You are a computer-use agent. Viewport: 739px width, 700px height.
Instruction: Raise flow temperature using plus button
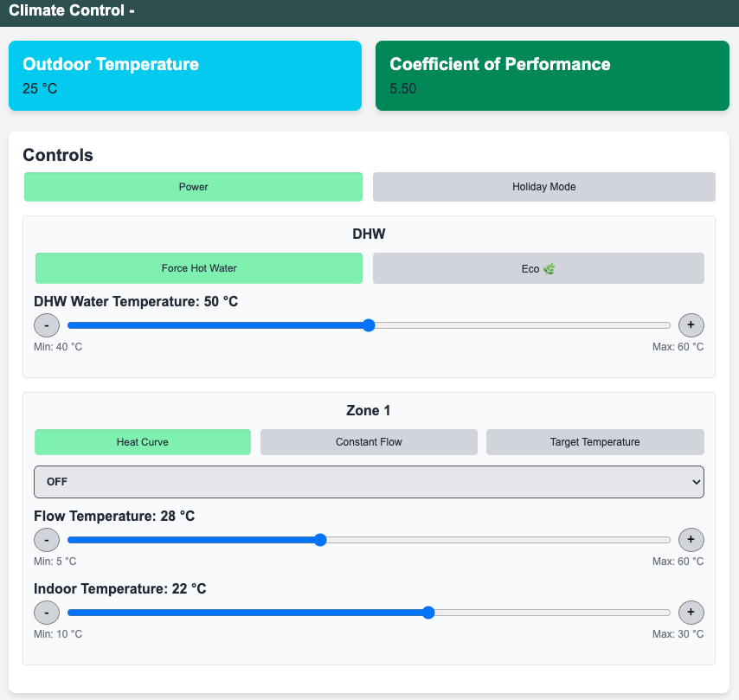point(691,540)
